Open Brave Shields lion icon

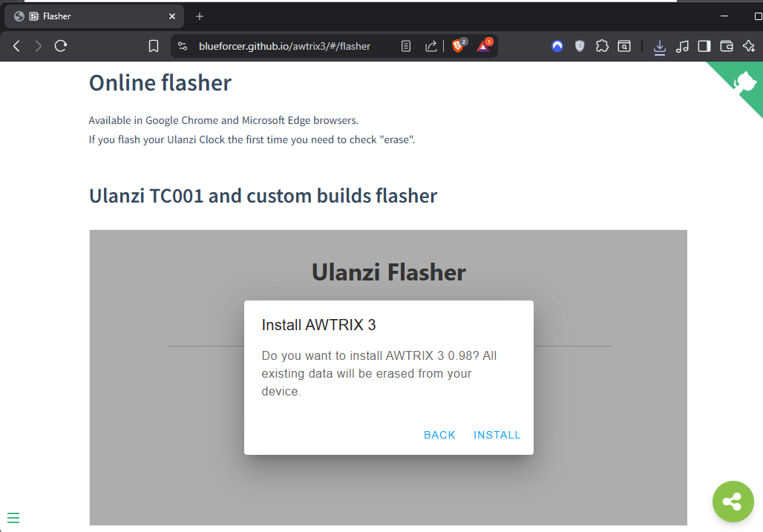click(459, 46)
